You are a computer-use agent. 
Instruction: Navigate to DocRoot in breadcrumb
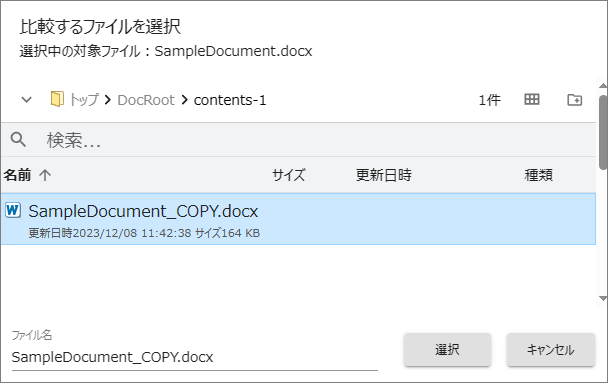point(146,100)
